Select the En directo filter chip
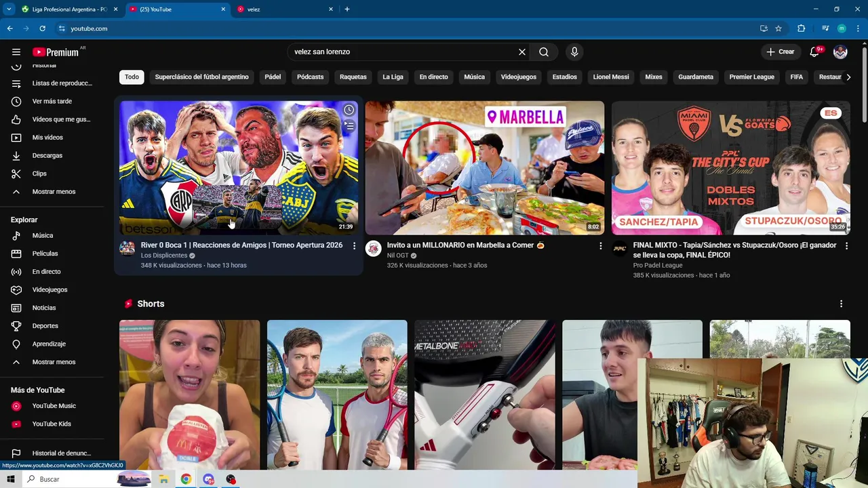Image resolution: width=868 pixels, height=488 pixels. 433,77
